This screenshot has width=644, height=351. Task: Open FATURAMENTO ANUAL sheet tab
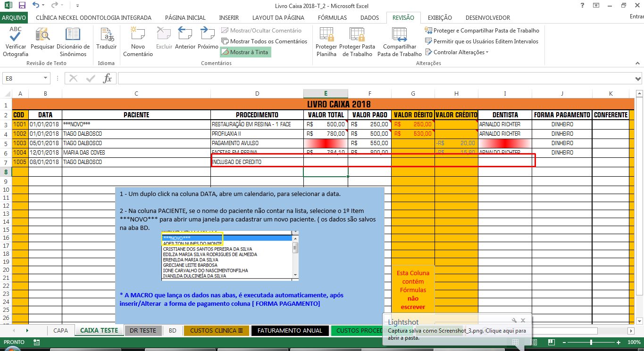click(290, 330)
